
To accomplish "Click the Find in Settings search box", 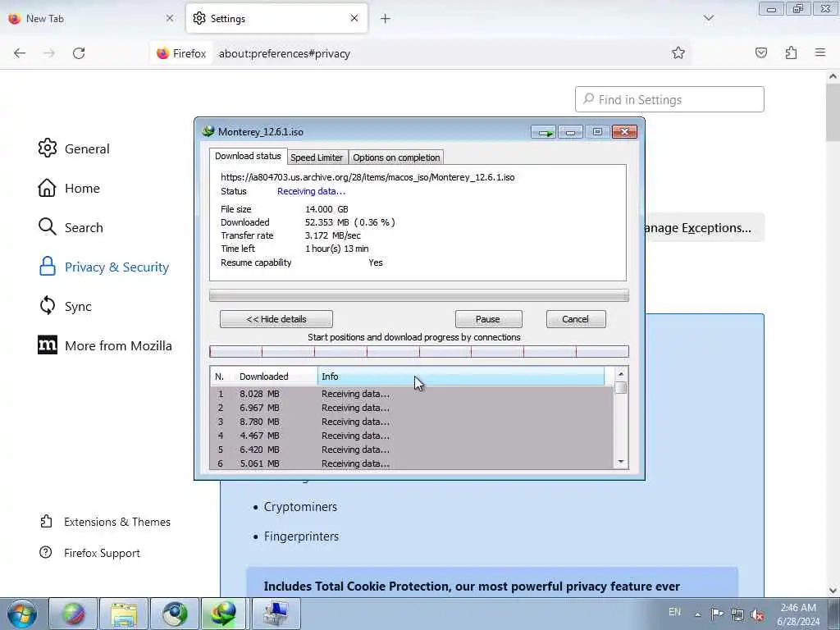I will [x=669, y=99].
